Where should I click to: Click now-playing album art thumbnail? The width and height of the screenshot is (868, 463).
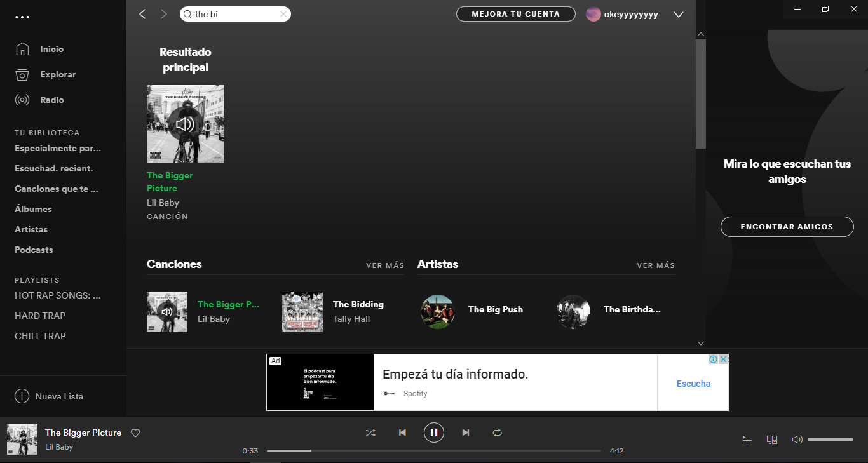click(22, 440)
